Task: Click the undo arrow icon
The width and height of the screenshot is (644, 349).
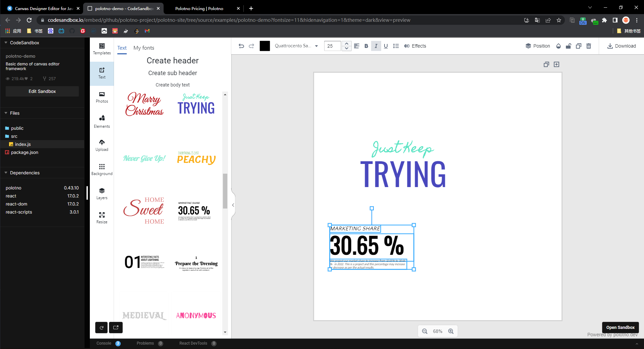Action: click(241, 46)
